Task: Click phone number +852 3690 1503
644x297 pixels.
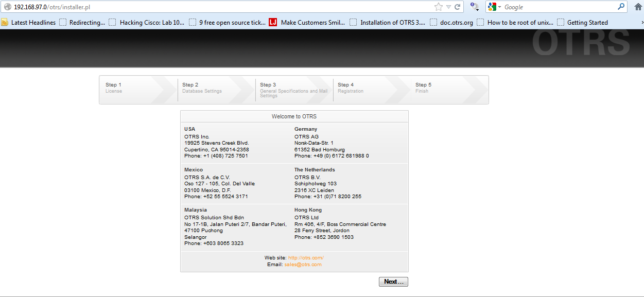Action: (334, 237)
